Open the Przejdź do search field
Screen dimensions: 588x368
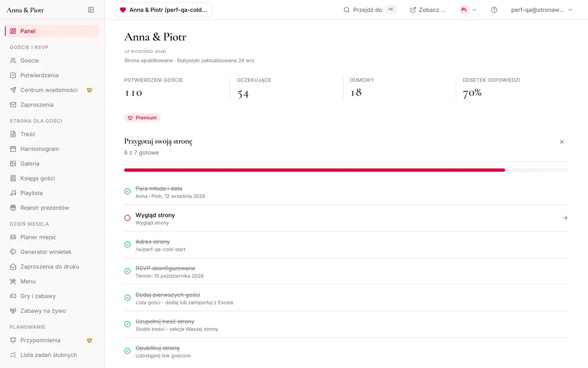click(370, 10)
